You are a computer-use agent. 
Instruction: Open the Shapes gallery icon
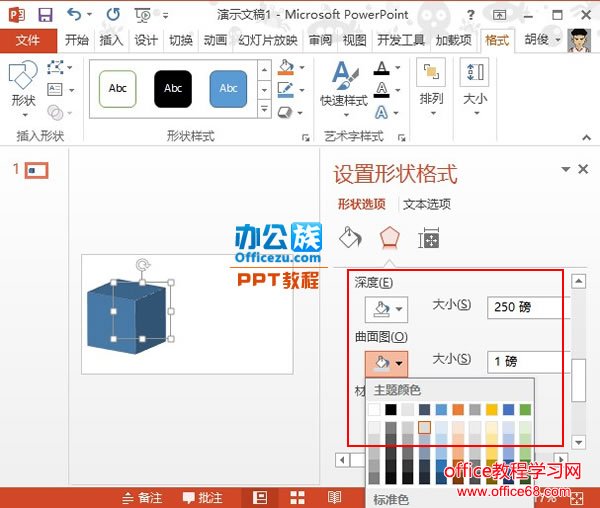(x=23, y=75)
